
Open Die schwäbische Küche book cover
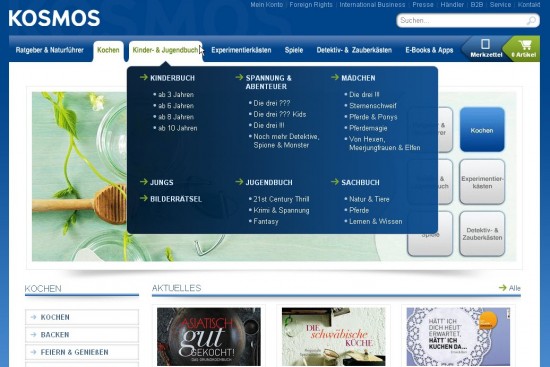pyautogui.click(x=334, y=337)
